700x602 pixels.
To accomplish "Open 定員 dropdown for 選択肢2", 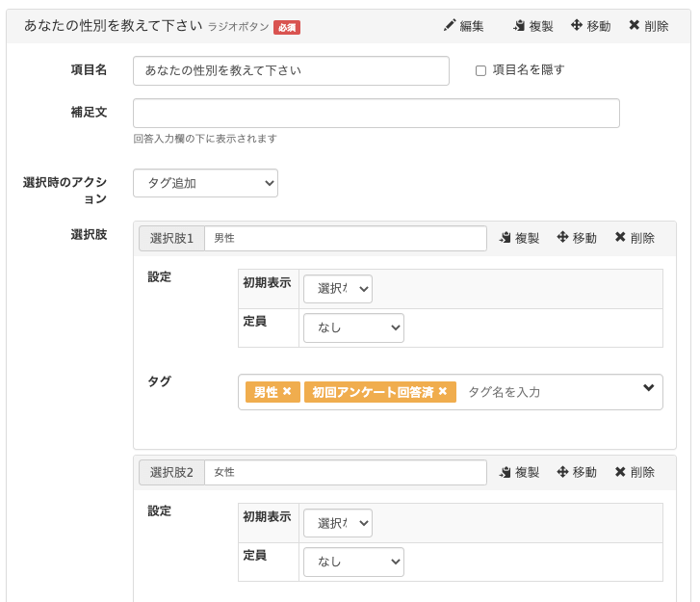I will pos(353,562).
